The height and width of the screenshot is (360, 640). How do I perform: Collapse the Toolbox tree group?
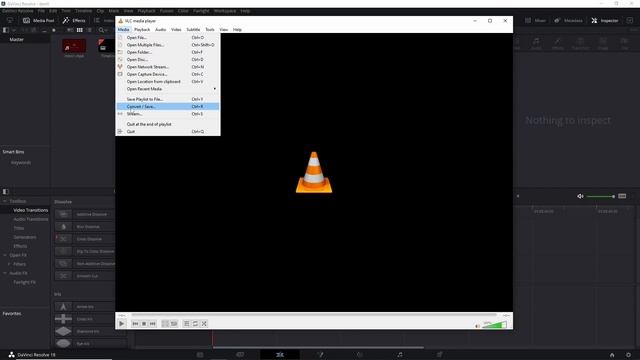5,201
